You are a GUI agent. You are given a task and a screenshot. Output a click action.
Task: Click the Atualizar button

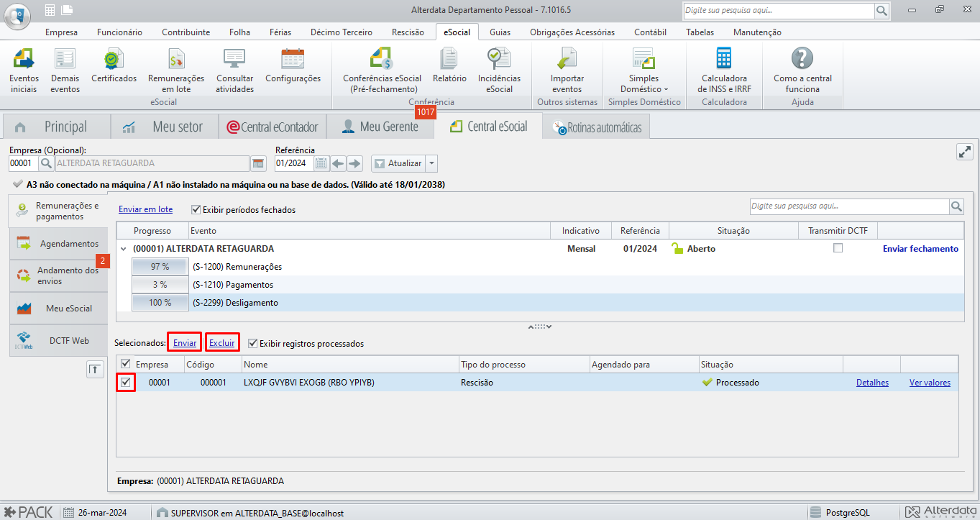tap(398, 163)
